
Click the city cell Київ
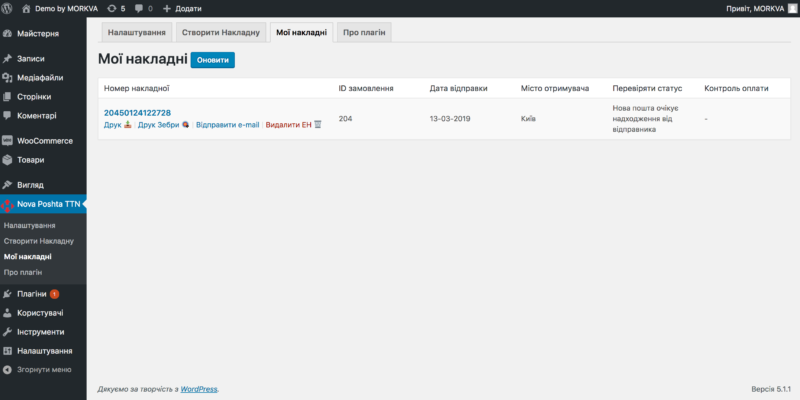point(528,119)
